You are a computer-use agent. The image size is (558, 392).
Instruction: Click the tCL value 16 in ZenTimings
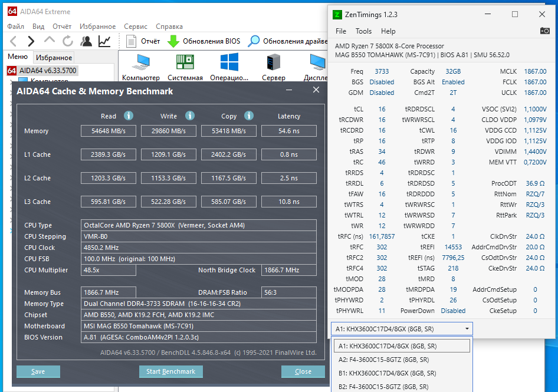pyautogui.click(x=382, y=109)
